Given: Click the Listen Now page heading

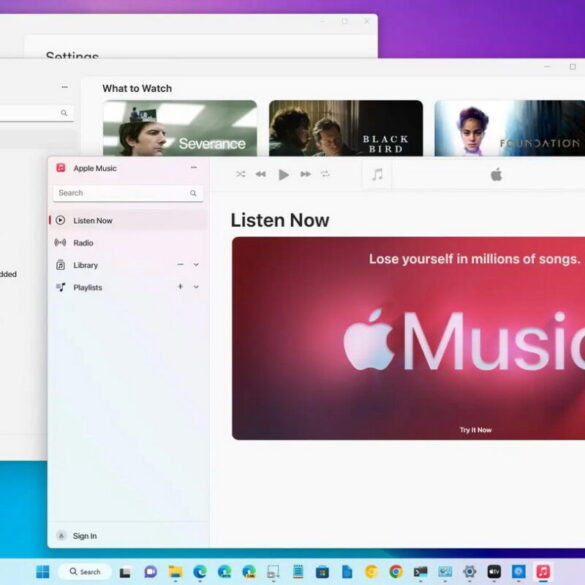Looking at the screenshot, I should point(280,220).
